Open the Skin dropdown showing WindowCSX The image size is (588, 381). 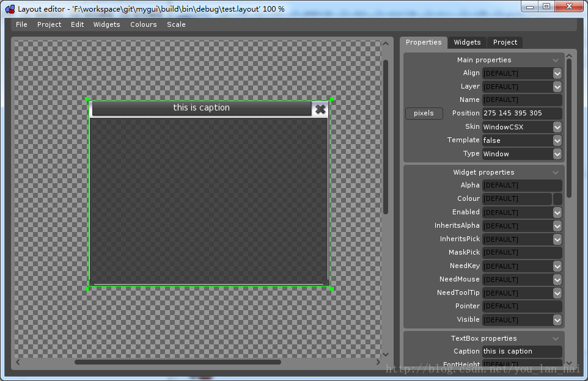(x=557, y=127)
